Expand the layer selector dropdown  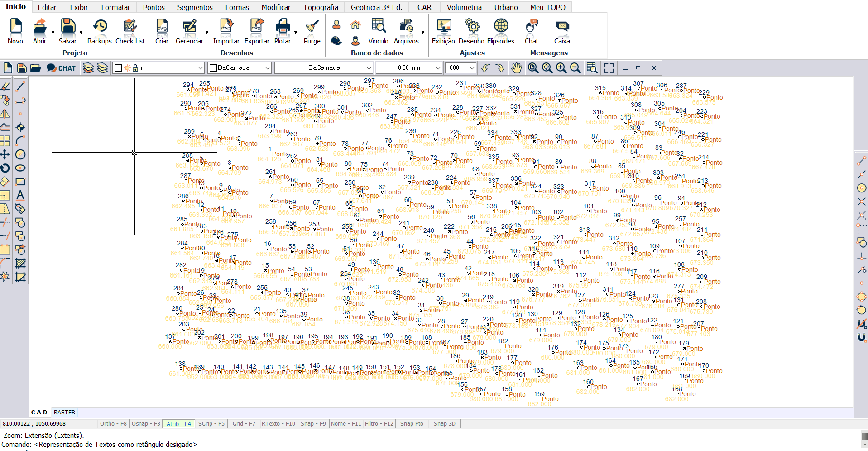(x=200, y=68)
